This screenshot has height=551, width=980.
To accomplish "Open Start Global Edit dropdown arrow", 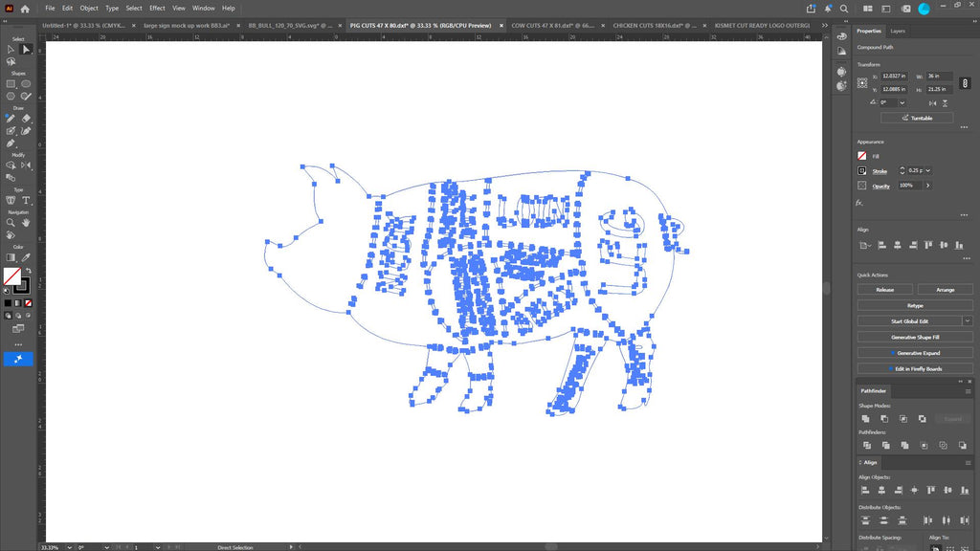I will click(967, 321).
